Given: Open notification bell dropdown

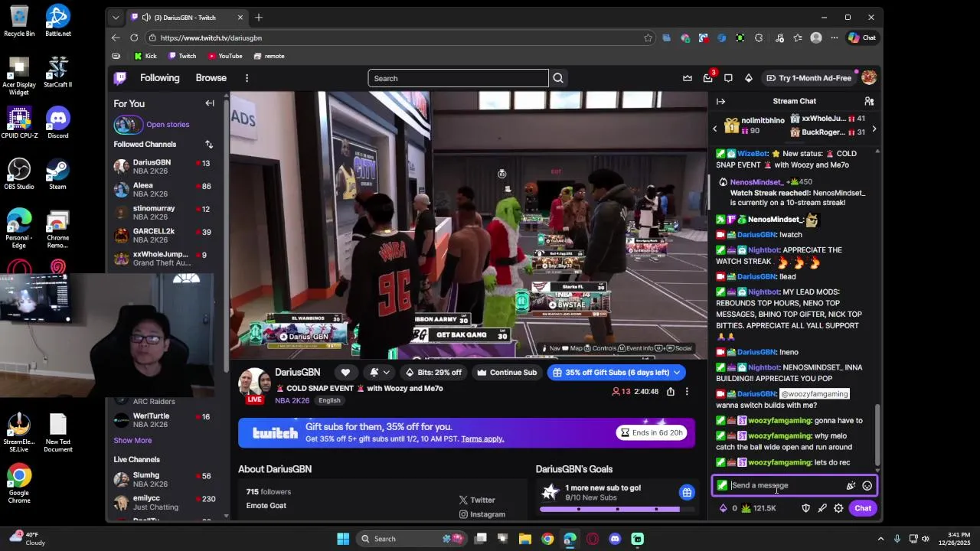Looking at the screenshot, I should [x=379, y=373].
